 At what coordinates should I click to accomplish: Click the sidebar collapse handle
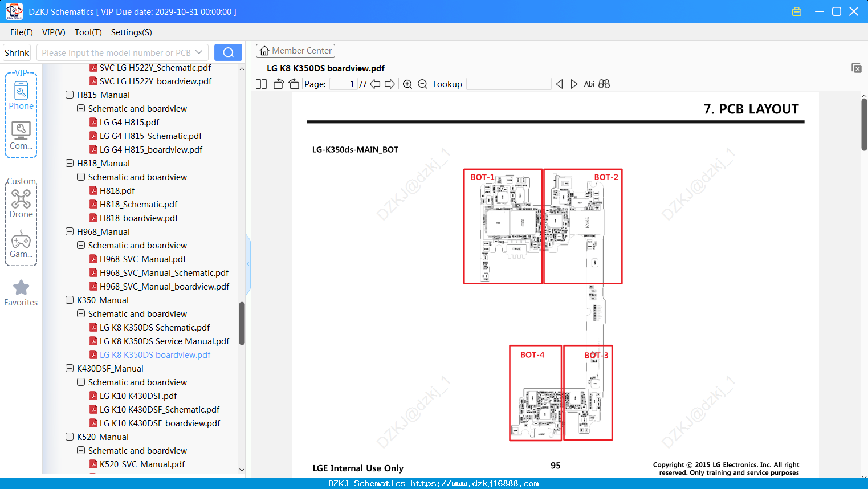[x=248, y=263]
